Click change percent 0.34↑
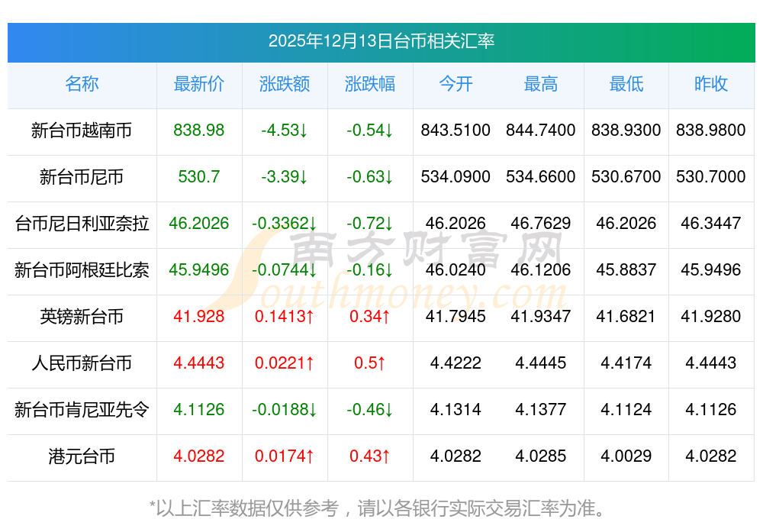The width and height of the screenshot is (763, 532). tap(370, 317)
